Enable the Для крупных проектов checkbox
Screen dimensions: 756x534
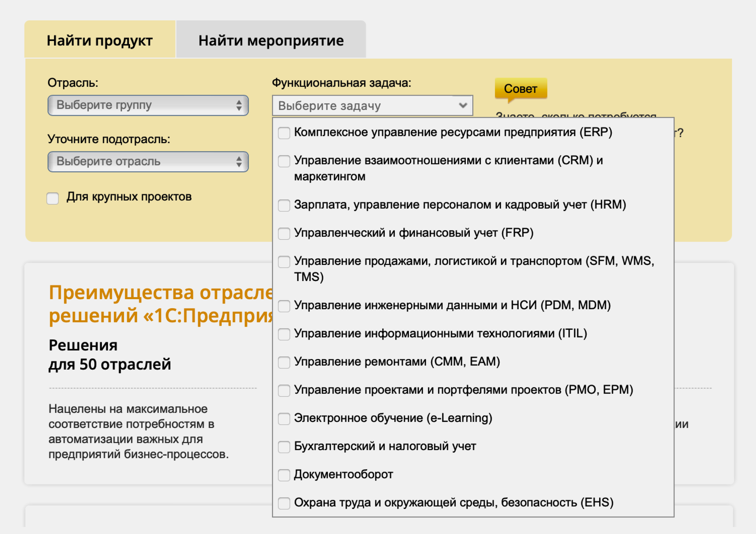53,198
